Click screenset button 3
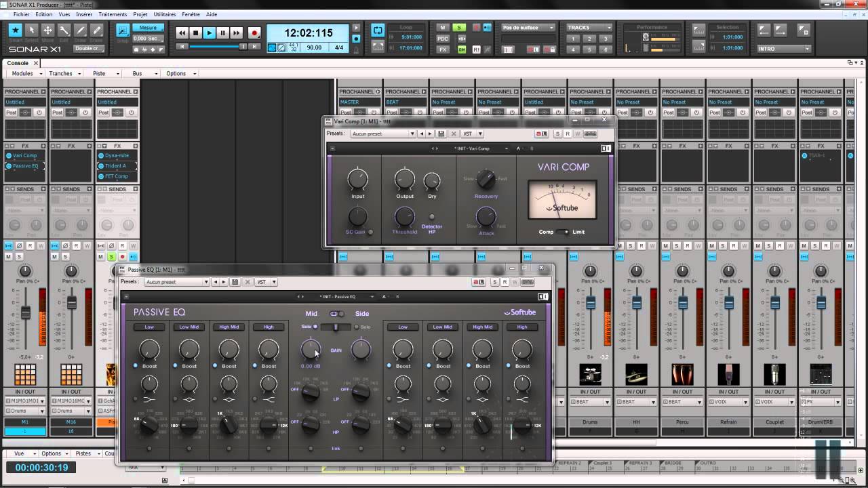Screen dimensions: 868x488 point(606,39)
